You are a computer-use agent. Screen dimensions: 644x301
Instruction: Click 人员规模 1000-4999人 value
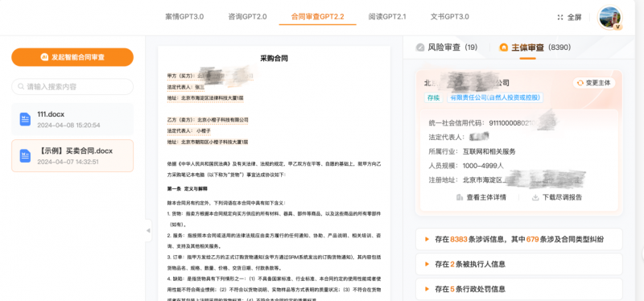pyautogui.click(x=483, y=166)
